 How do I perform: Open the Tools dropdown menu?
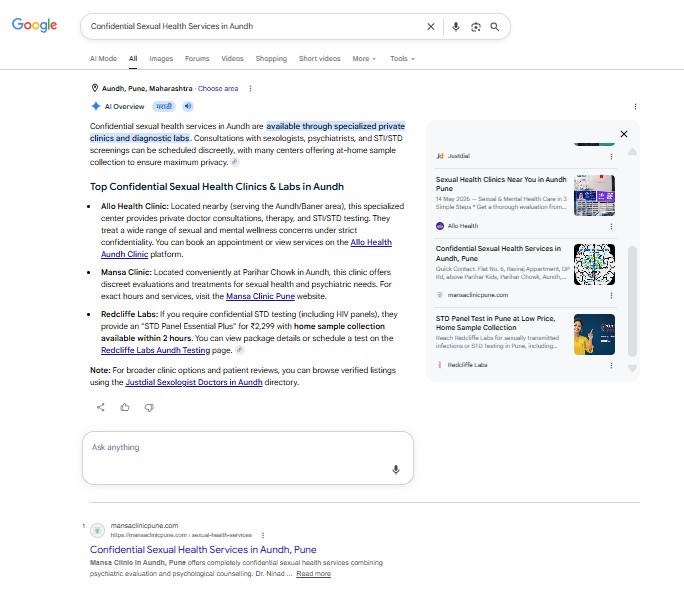click(x=402, y=58)
